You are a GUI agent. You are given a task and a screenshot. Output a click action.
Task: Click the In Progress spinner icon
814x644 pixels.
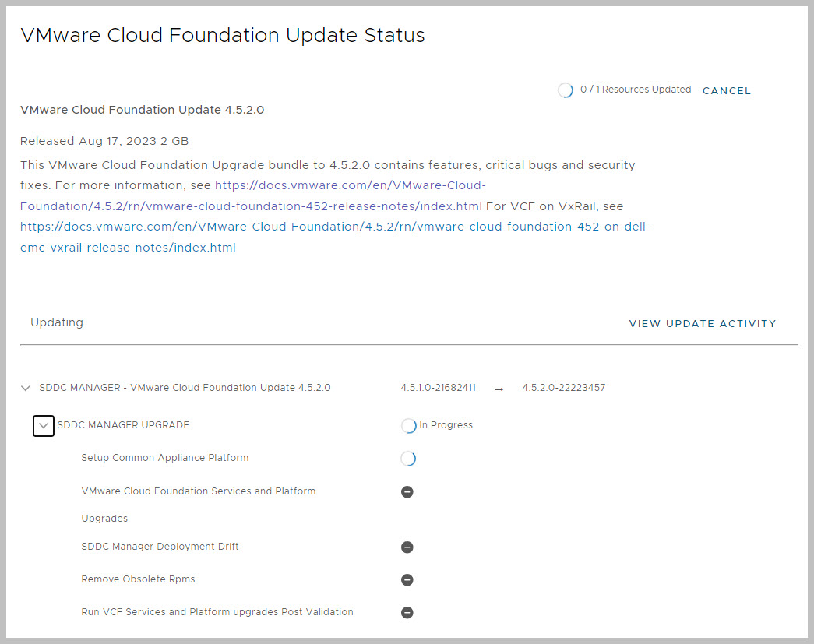click(408, 425)
